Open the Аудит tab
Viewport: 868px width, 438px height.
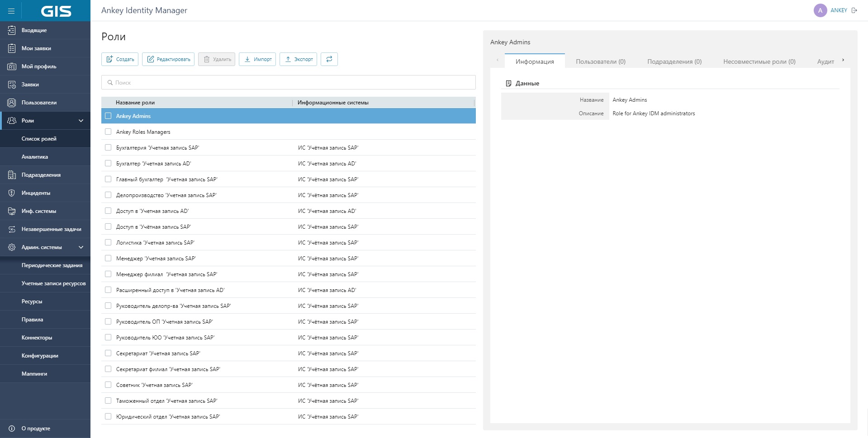825,61
